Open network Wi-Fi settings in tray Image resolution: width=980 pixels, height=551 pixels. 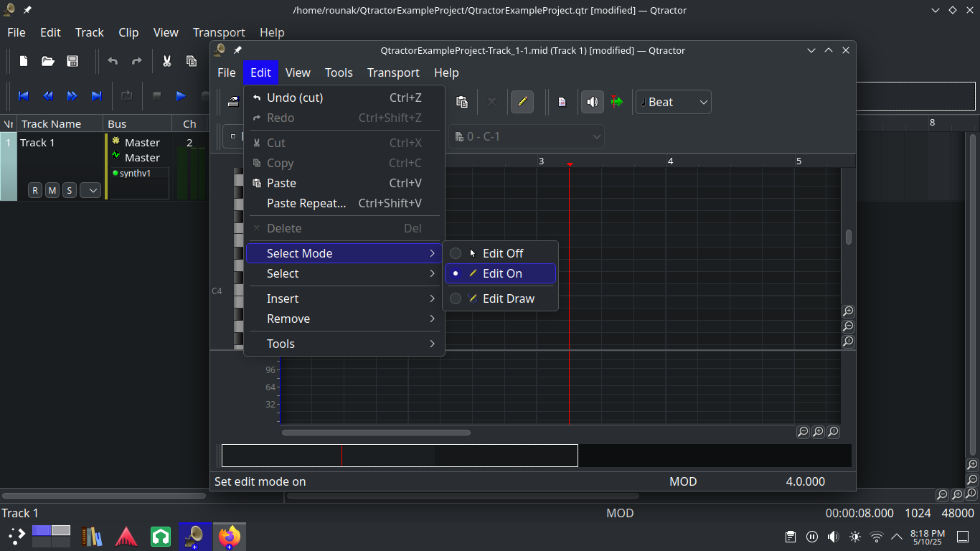tap(876, 537)
